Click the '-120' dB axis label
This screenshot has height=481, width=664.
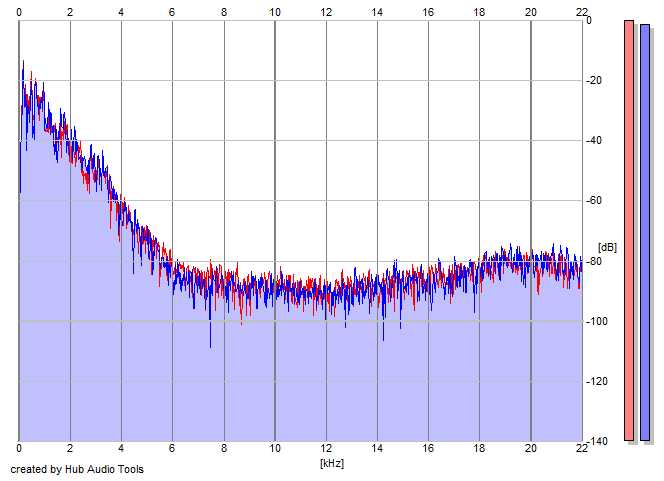coord(597,381)
